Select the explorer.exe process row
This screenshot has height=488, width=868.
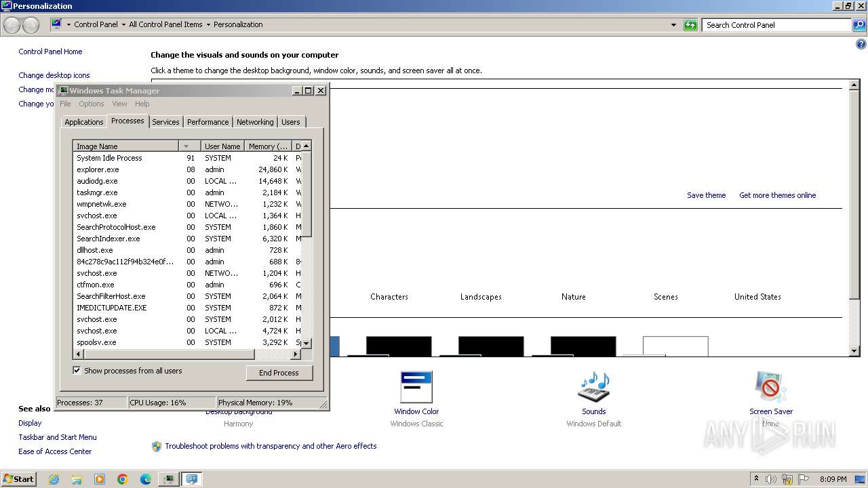click(x=187, y=169)
